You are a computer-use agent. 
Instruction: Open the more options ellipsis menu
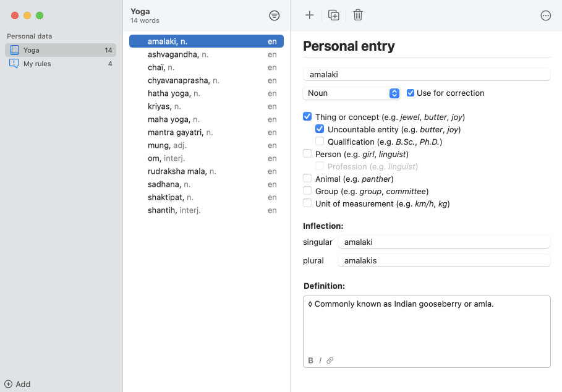[x=545, y=16]
